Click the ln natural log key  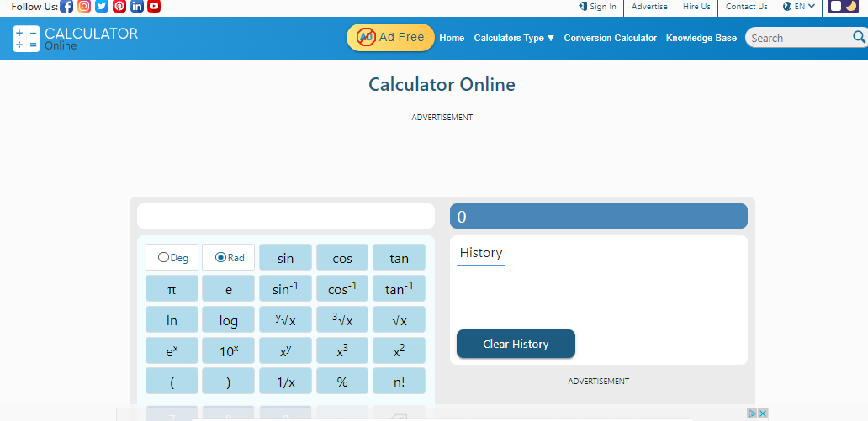pos(172,320)
